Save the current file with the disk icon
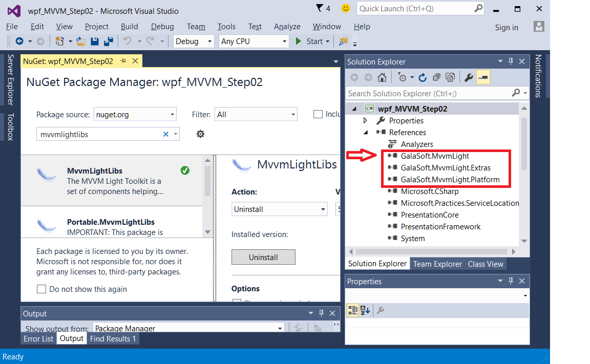 point(94,41)
